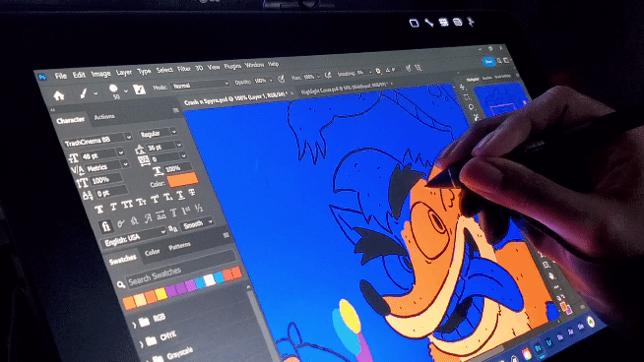Click the blue Share button
The height and width of the screenshot is (362, 644).
(488, 62)
